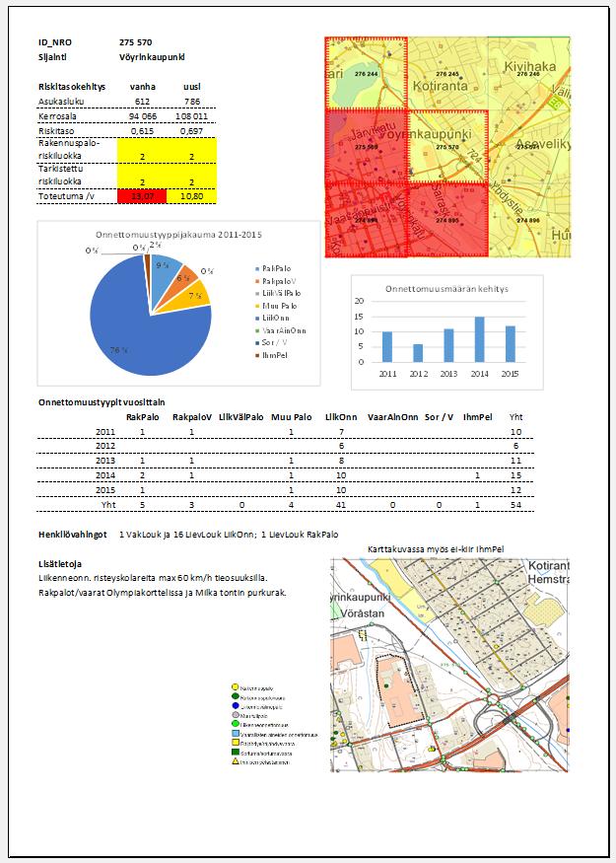
Task: Select grand total 54 in Yht row
Action: click(x=515, y=505)
